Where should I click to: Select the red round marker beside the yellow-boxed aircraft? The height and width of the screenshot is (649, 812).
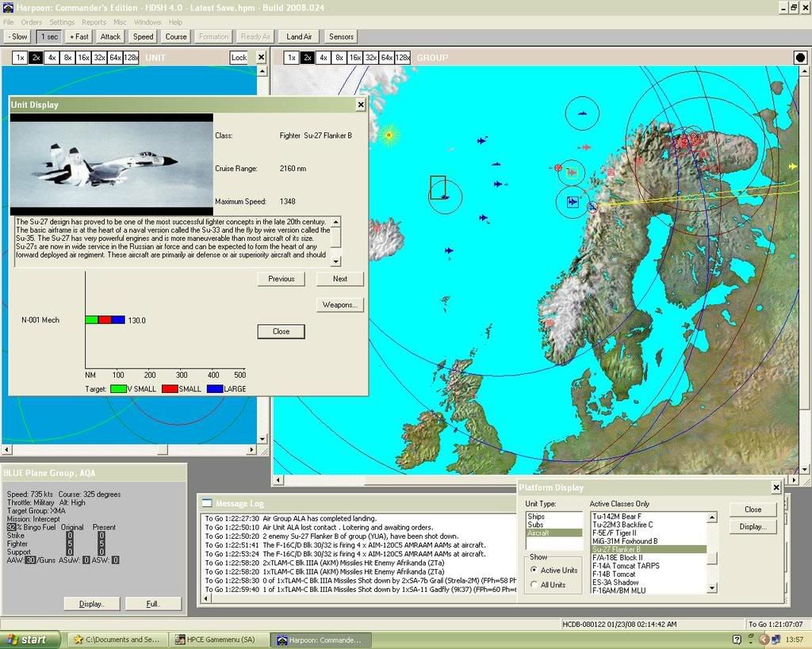point(557,168)
